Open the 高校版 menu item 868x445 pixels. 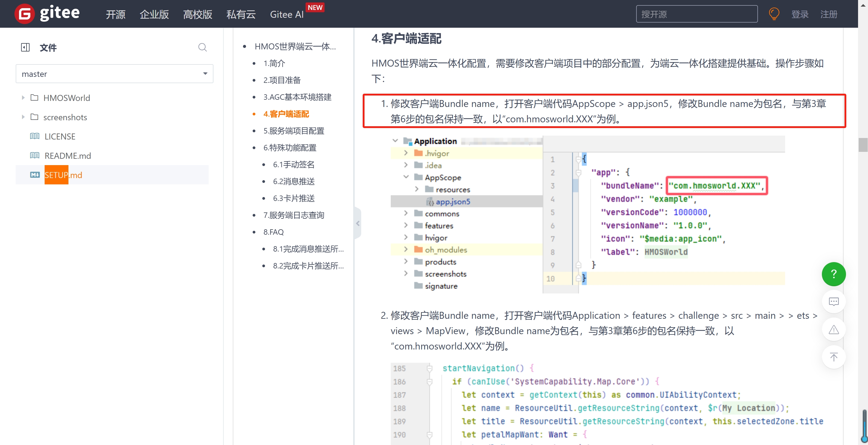coord(197,14)
